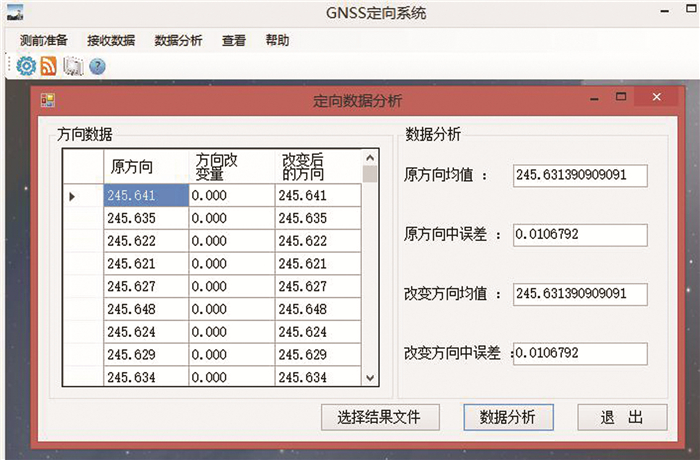Select 0.000 cell in the 245.641 row
This screenshot has width=700, height=460.
(x=232, y=196)
